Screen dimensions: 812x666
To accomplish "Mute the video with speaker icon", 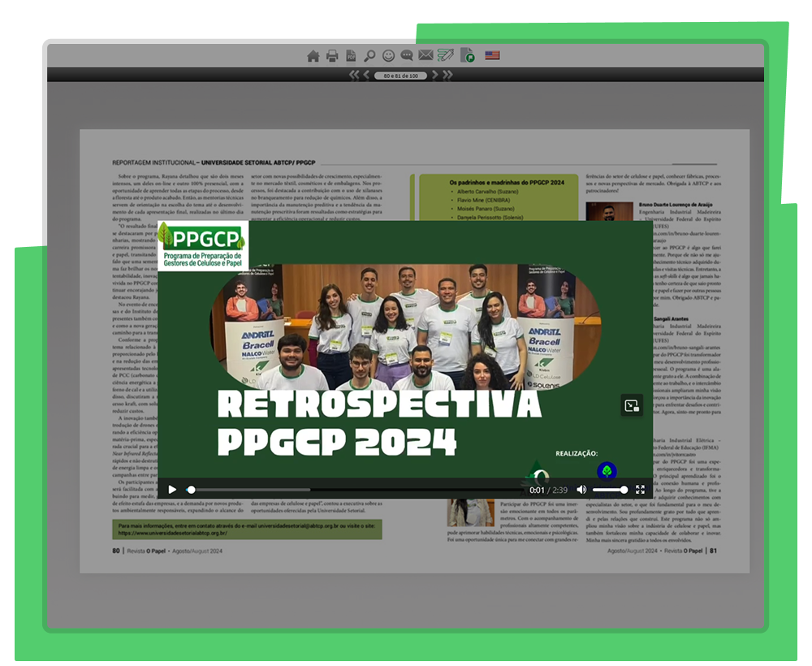I will pos(581,490).
